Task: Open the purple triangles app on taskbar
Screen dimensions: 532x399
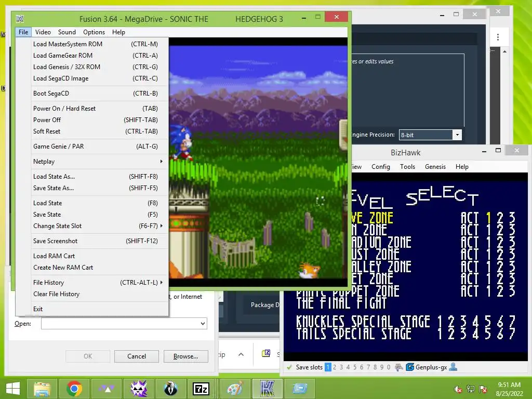Action: [x=107, y=389]
